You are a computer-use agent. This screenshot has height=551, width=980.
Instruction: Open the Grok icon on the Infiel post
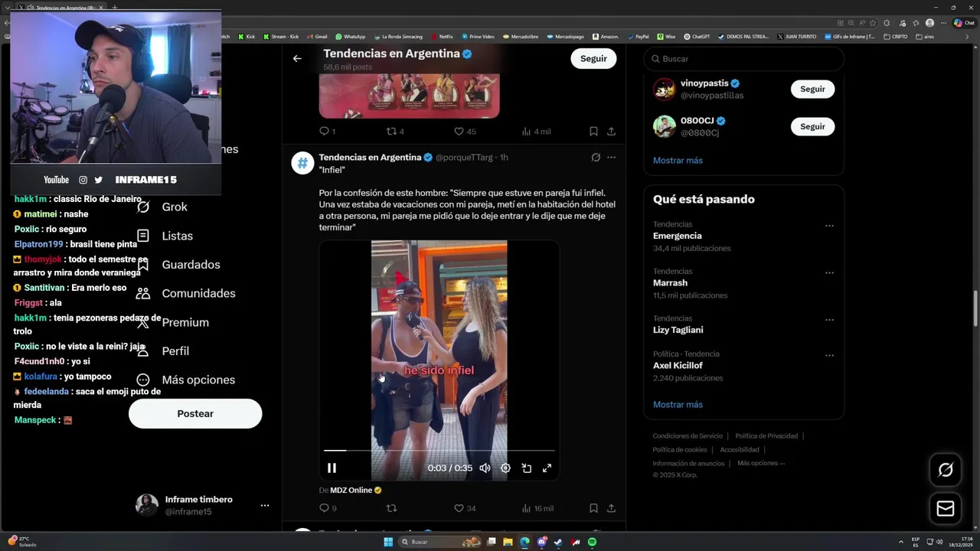tap(596, 158)
